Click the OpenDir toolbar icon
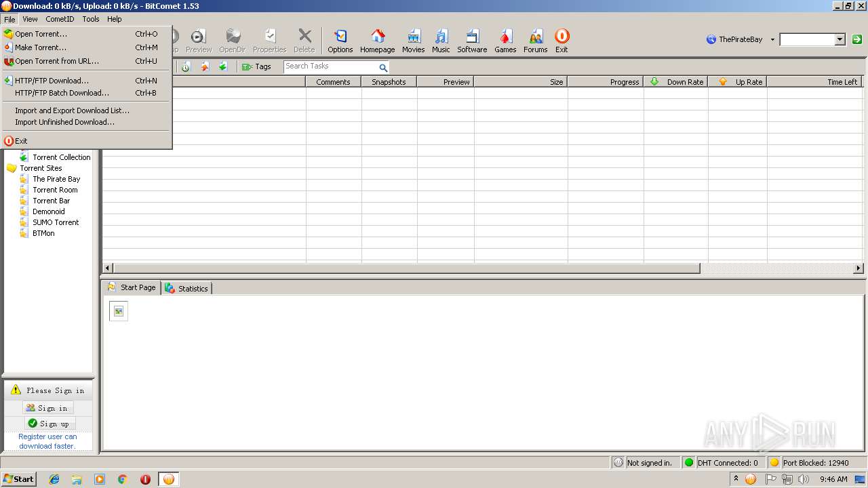Image resolution: width=868 pixels, height=488 pixels. (232, 41)
